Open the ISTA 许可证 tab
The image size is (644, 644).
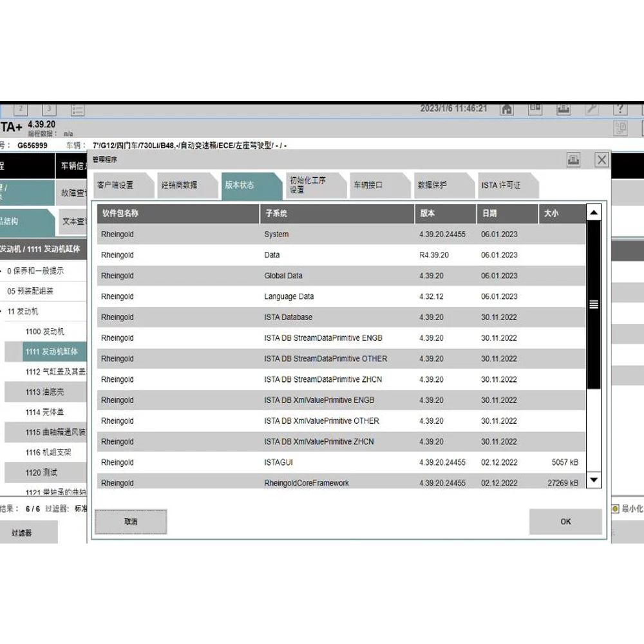point(507,185)
